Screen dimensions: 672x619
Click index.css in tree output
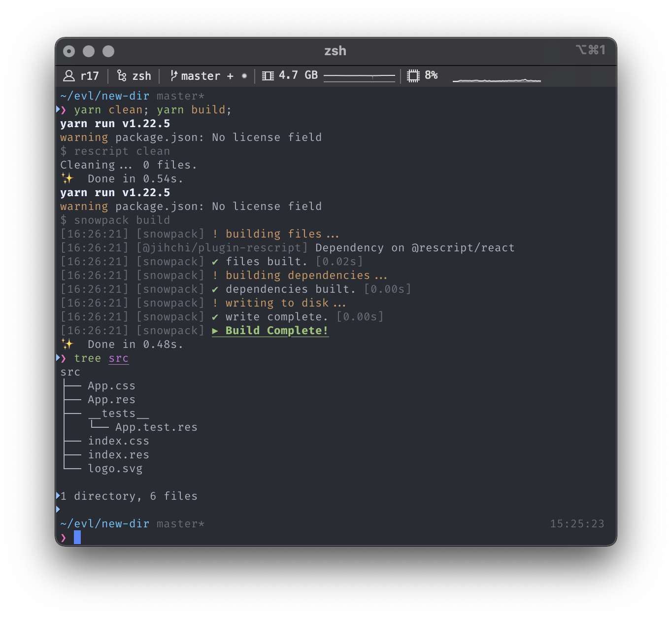(x=118, y=441)
